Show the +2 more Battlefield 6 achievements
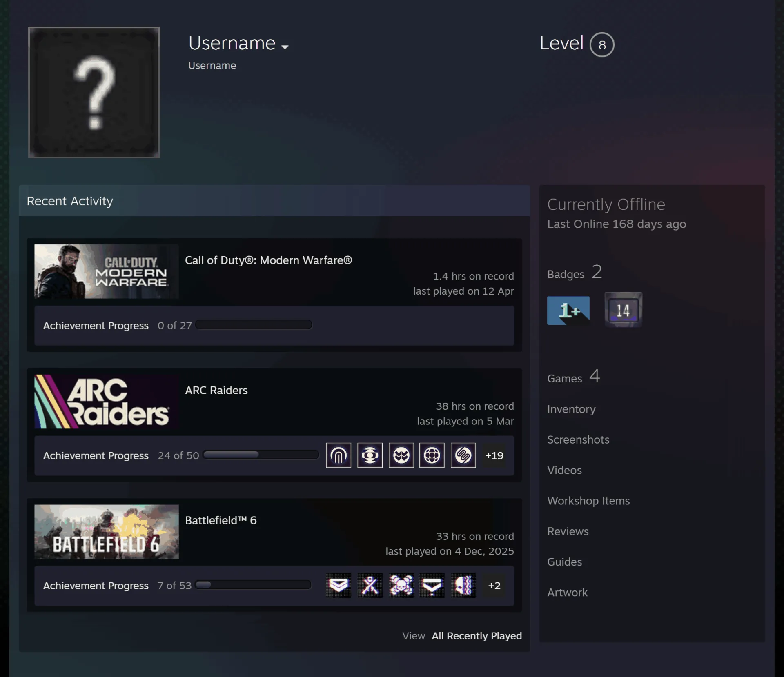This screenshot has width=784, height=677. (x=494, y=586)
